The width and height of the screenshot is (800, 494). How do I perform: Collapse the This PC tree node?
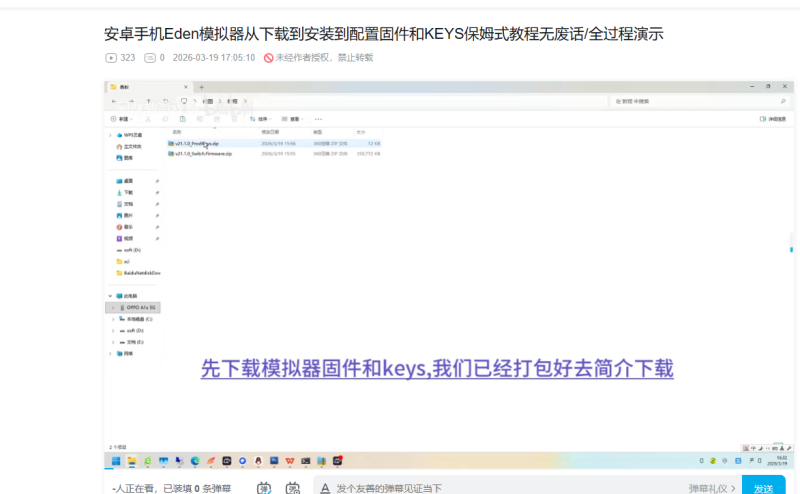(110, 296)
